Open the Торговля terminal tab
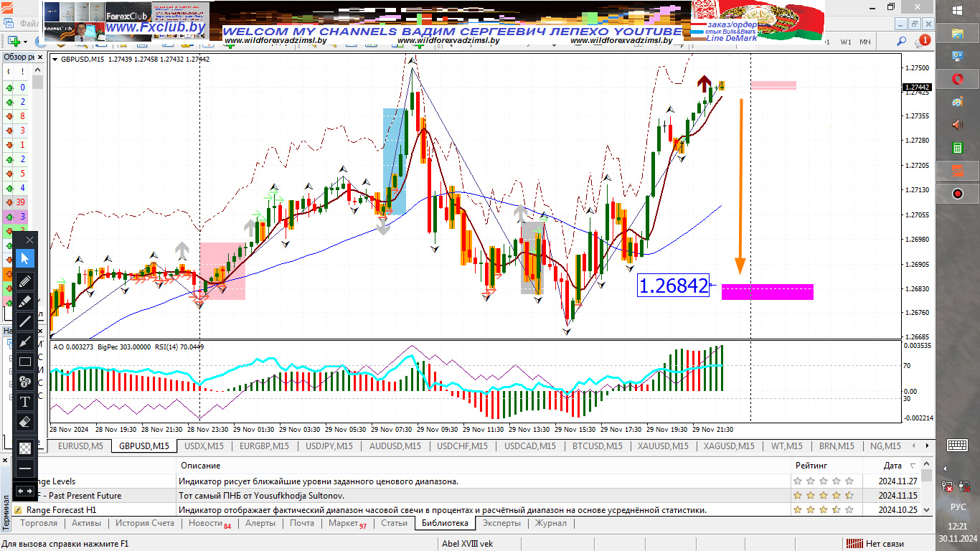Screen dimensions: 980x551 coord(39,523)
